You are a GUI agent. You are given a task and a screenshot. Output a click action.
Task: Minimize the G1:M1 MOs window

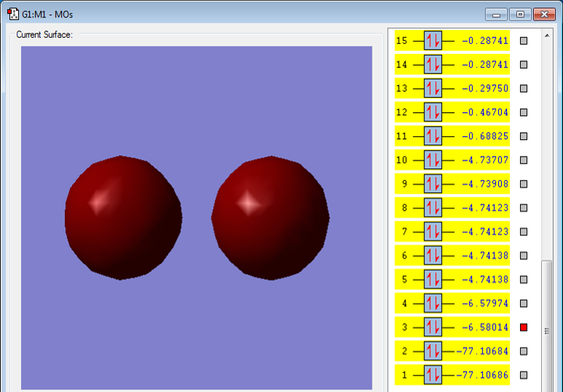(496, 15)
